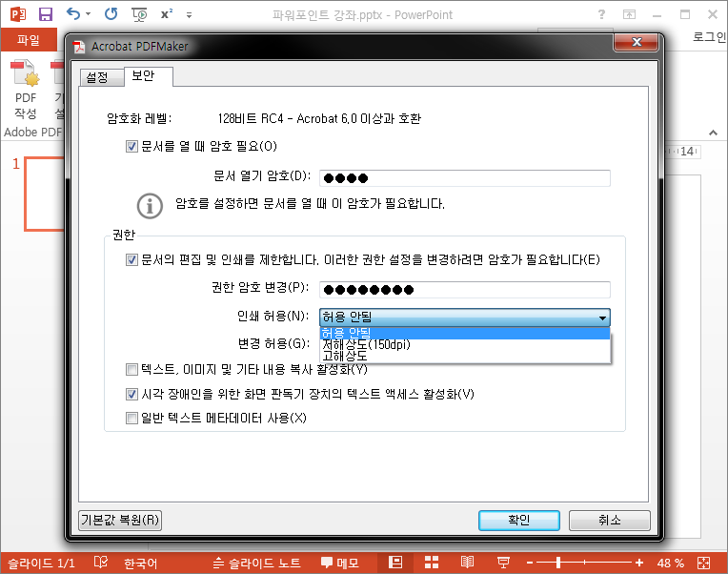Select slide 1 thumbnail in slide panel
Screen dimensions: 728x574
pyautogui.click(x=45, y=194)
